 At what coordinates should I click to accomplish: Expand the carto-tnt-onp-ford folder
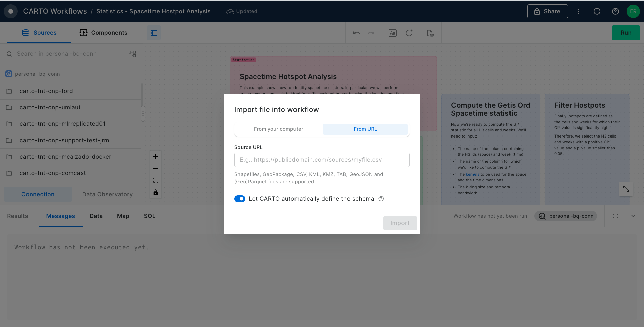[46, 91]
